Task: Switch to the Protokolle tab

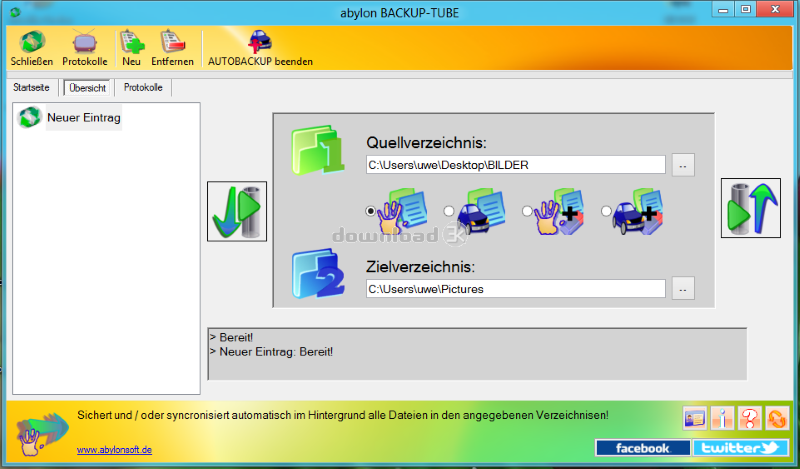Action: coord(143,87)
